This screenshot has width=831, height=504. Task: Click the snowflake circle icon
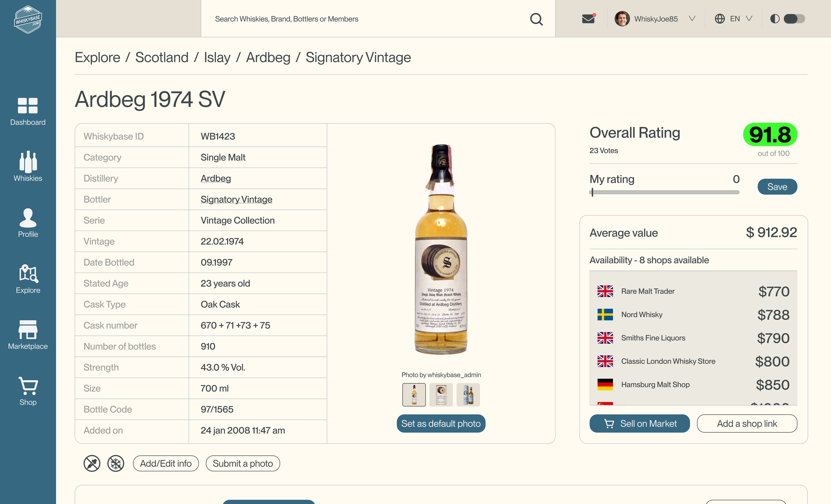click(x=116, y=463)
